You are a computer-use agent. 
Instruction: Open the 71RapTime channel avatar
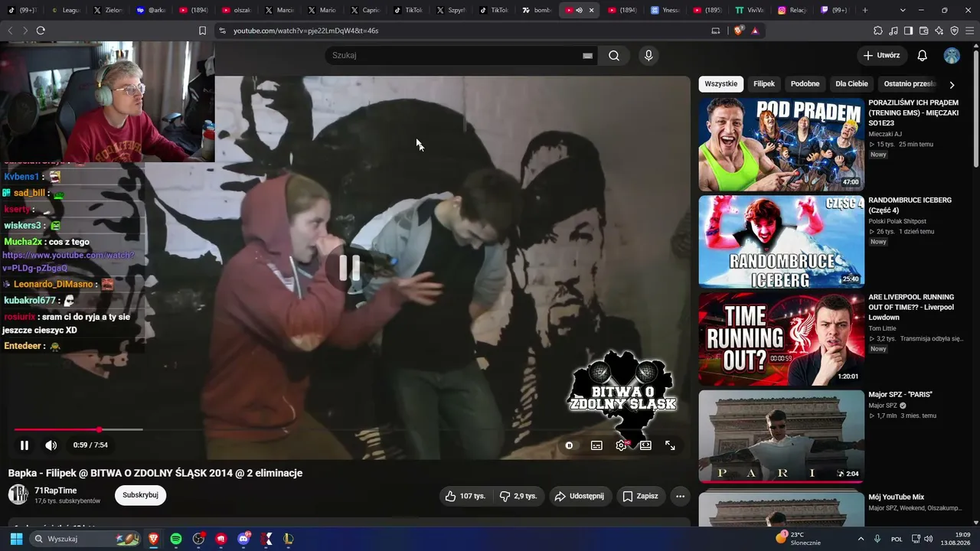coord(18,495)
